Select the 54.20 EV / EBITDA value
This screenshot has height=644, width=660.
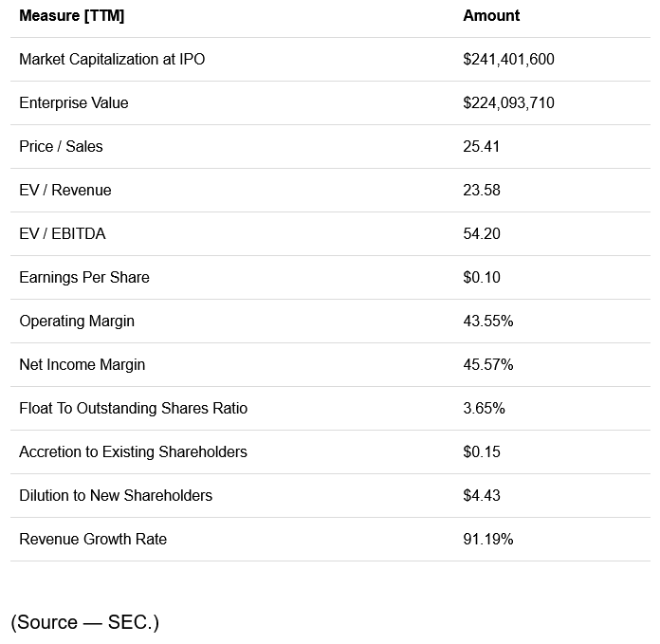click(482, 234)
